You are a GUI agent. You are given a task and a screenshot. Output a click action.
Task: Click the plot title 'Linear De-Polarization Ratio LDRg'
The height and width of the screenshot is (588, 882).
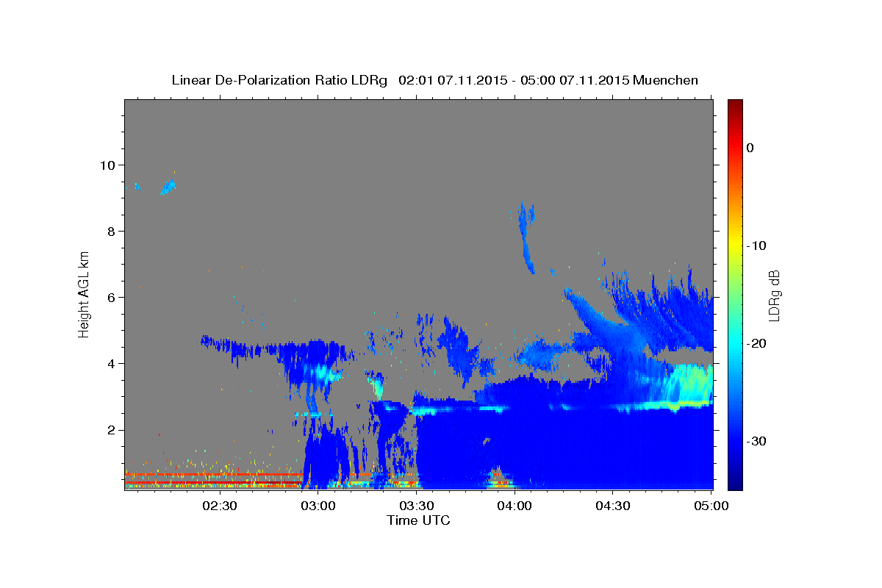click(x=279, y=80)
